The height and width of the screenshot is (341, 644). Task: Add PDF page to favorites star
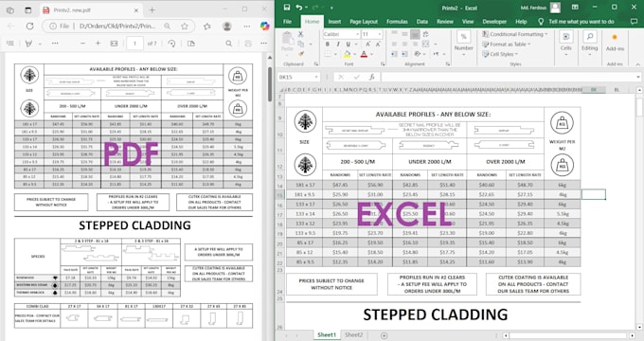coord(185,26)
